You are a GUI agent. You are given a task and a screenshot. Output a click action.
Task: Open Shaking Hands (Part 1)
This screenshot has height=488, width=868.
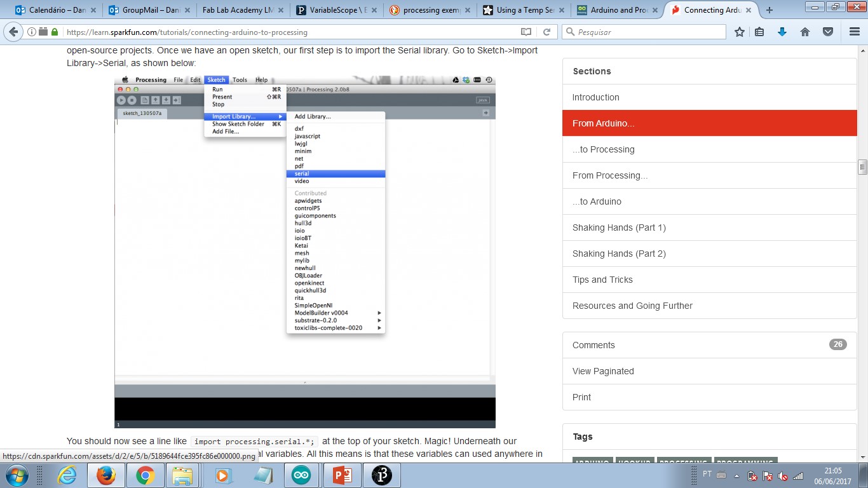[x=709, y=227]
